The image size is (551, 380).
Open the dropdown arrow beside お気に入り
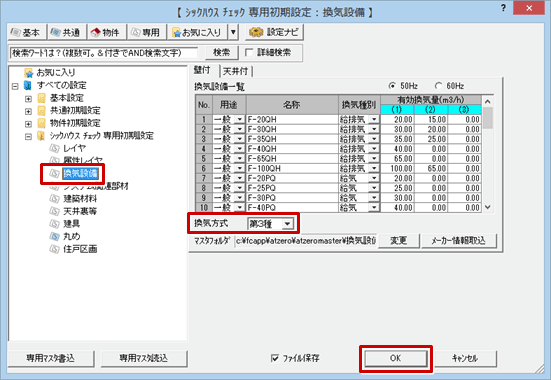coord(233,32)
